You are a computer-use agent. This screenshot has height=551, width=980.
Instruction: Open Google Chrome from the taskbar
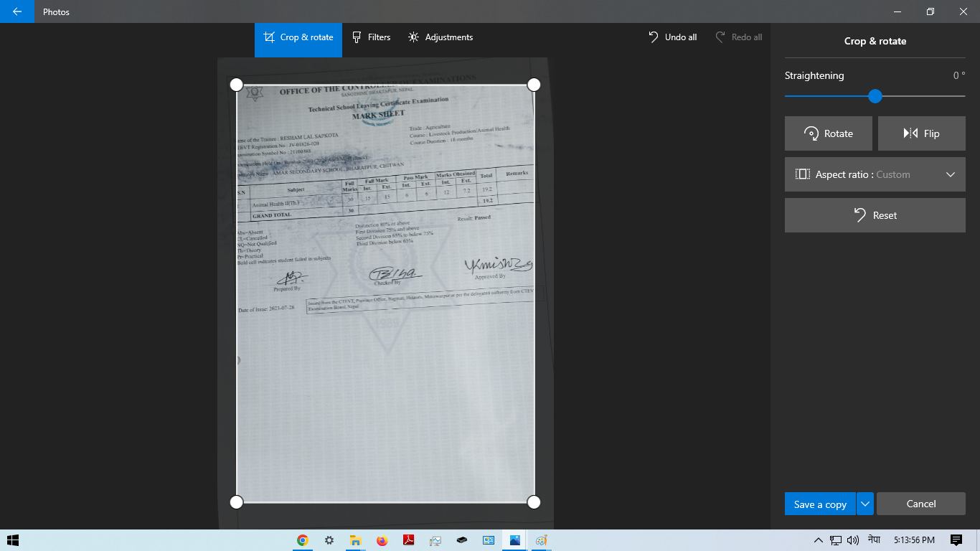click(x=303, y=540)
